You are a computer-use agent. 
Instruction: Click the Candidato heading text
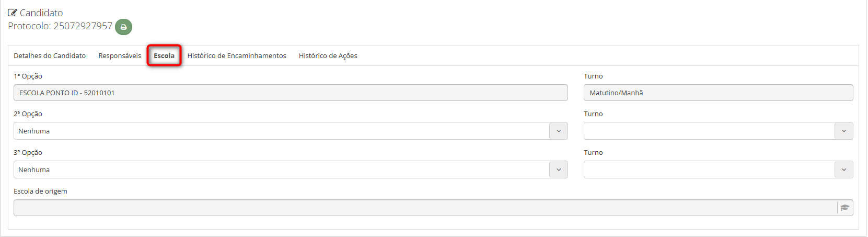pyautogui.click(x=41, y=13)
